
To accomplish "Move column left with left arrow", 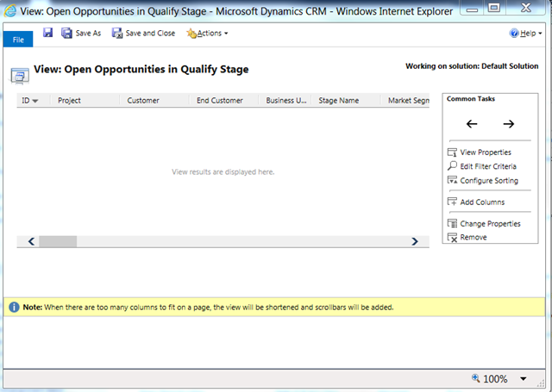I will click(472, 124).
